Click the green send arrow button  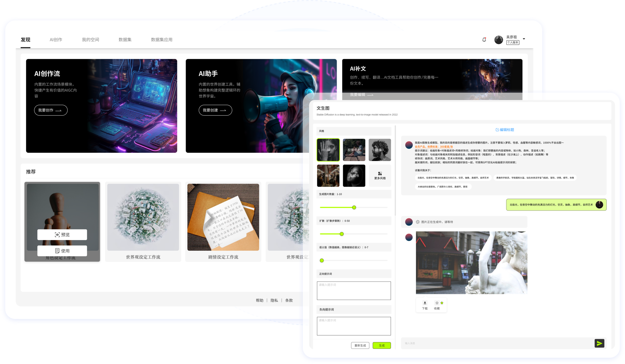tap(599, 343)
